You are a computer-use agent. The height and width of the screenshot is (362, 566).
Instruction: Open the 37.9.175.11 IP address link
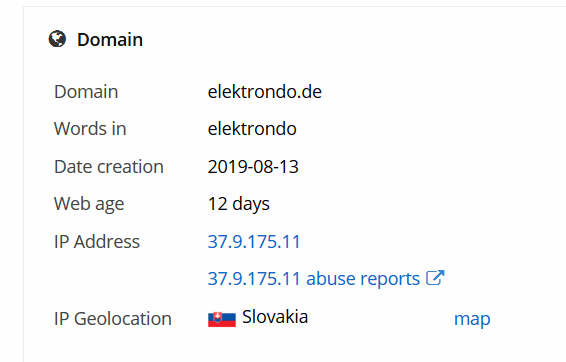click(x=254, y=241)
